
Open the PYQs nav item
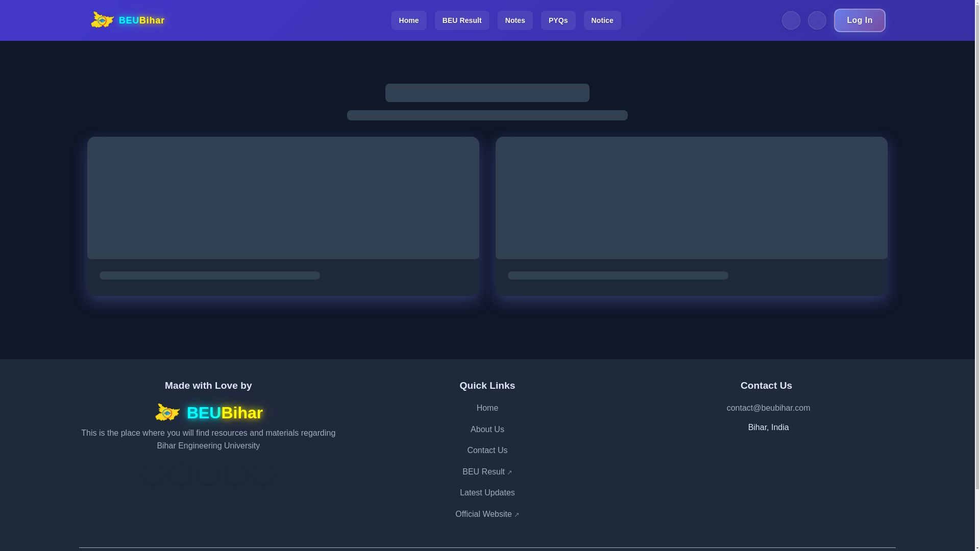(x=558, y=20)
